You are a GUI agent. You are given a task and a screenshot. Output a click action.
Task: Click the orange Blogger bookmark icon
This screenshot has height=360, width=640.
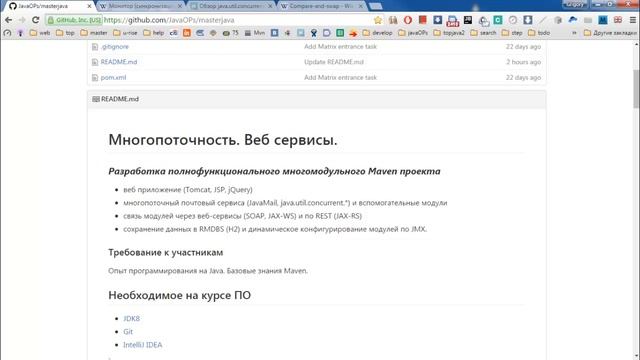click(x=187, y=33)
